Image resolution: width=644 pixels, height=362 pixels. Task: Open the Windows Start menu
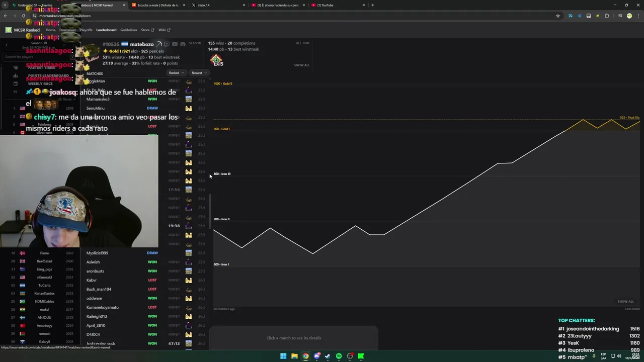(x=283, y=356)
